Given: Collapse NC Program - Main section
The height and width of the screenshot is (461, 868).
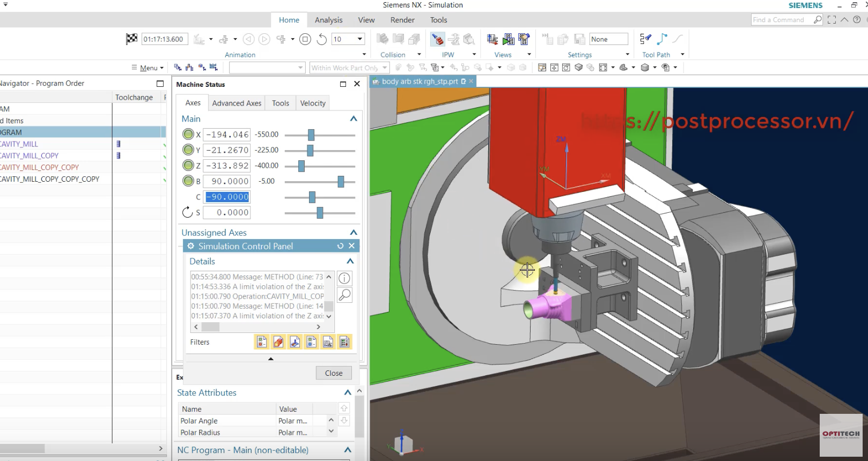Looking at the screenshot, I should pos(348,450).
